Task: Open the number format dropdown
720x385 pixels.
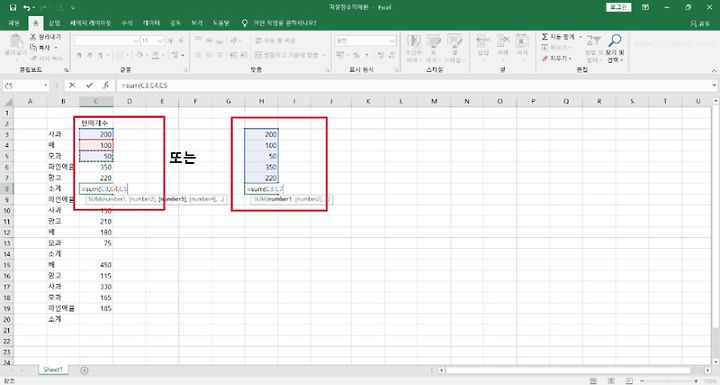Action: [x=392, y=41]
